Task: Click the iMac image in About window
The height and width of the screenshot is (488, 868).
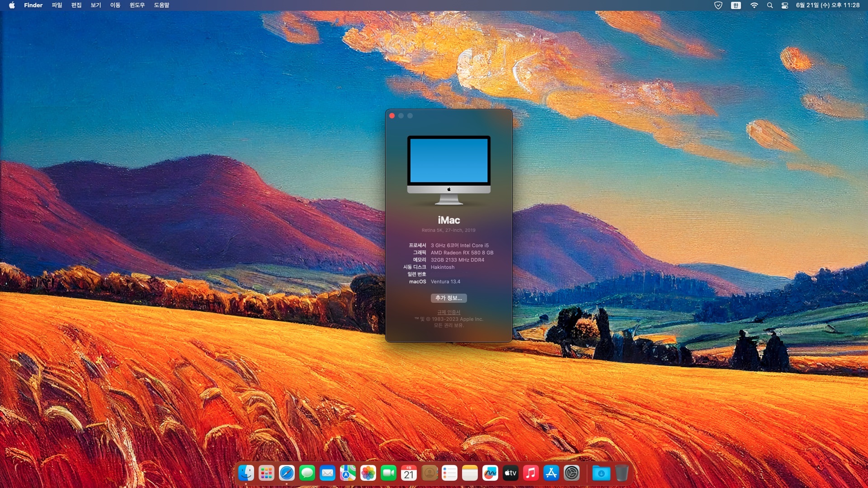Action: click(448, 170)
